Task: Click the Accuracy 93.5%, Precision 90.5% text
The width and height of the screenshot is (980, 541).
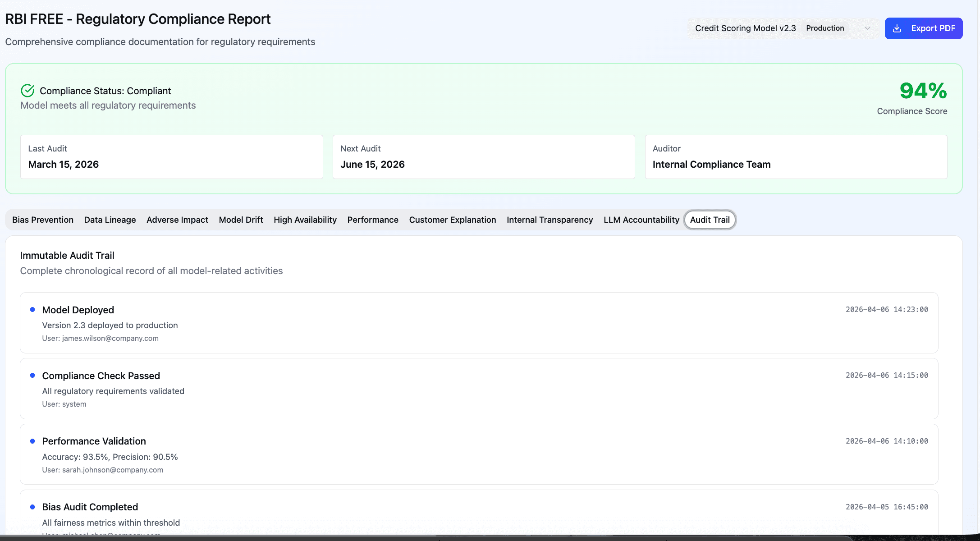Action: coord(110,457)
